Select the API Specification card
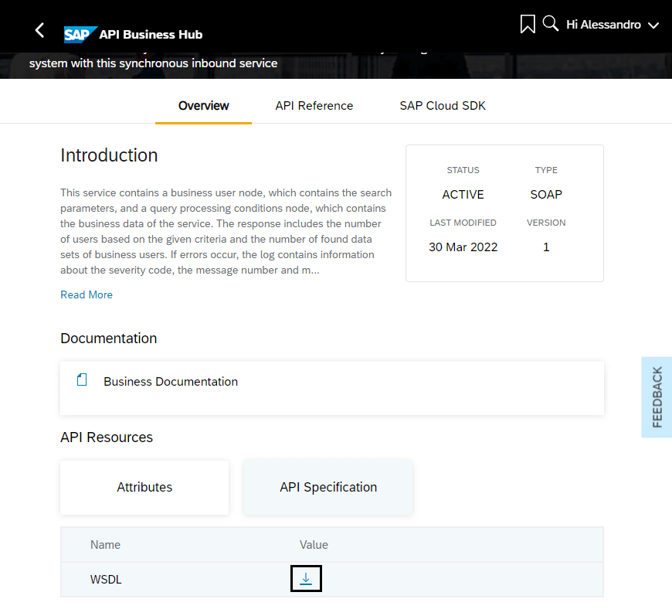Screen dimensions: 672x616 click(x=328, y=487)
